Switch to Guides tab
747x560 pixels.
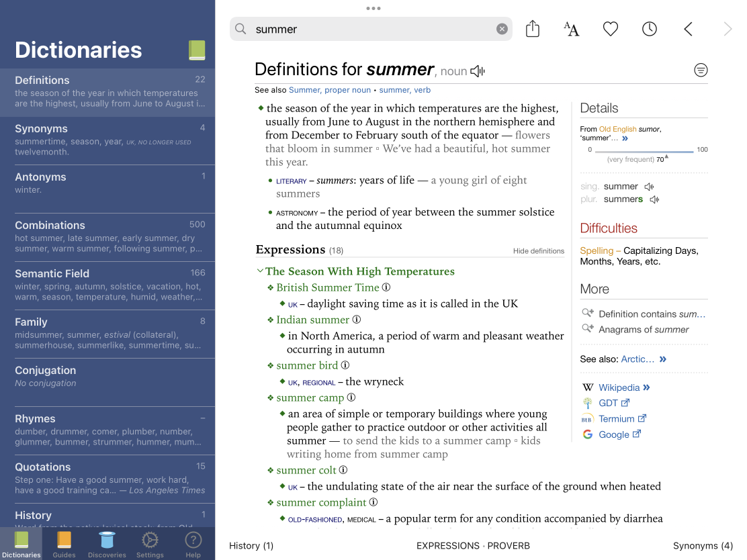pos(64,545)
